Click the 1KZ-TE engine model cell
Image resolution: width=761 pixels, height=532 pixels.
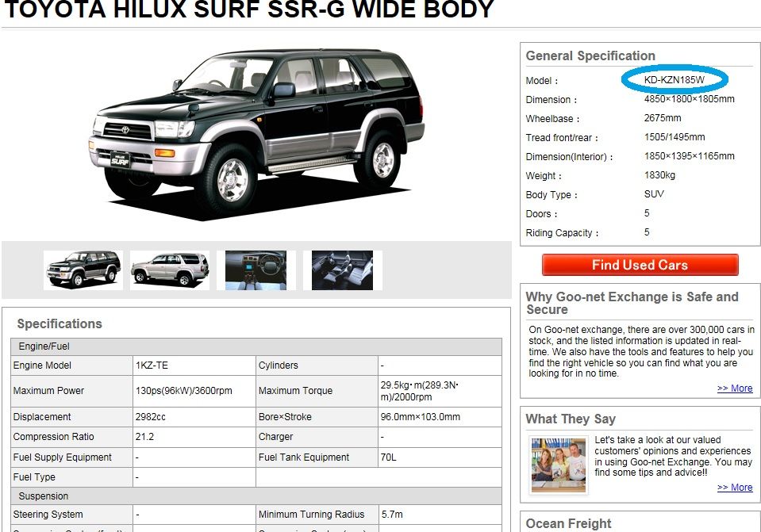(194, 366)
